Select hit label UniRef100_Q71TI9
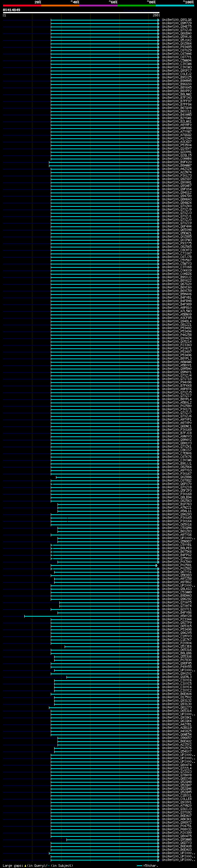The width and height of the screenshot is (197, 868). pos(177,379)
